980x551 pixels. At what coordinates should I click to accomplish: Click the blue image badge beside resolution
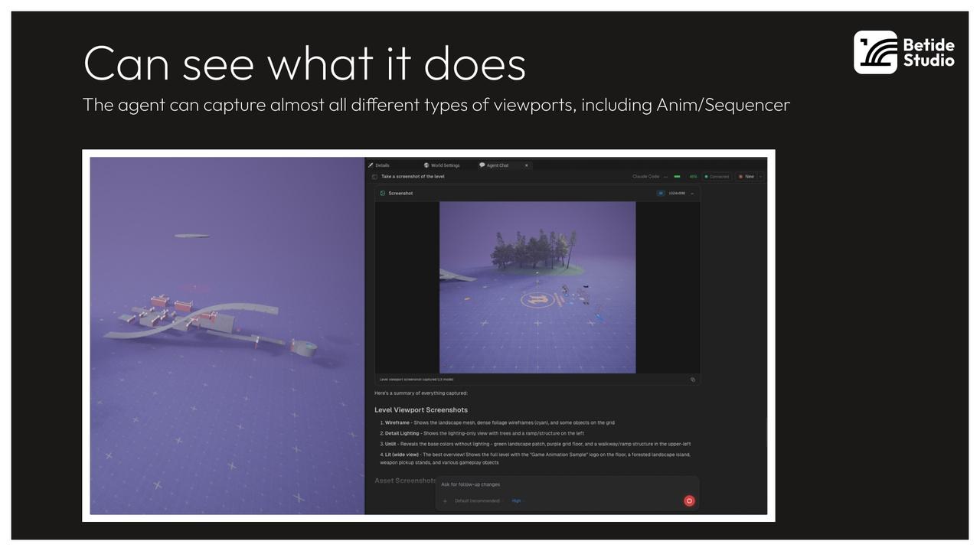(661, 194)
